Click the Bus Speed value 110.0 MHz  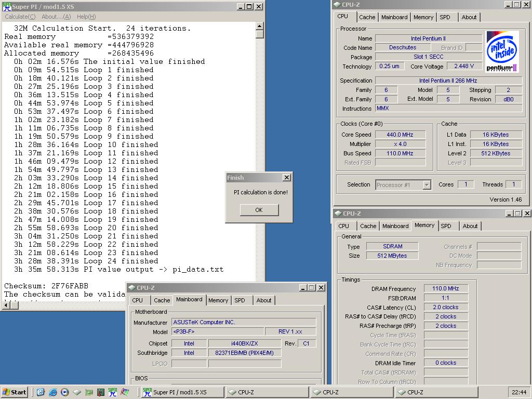(400, 153)
